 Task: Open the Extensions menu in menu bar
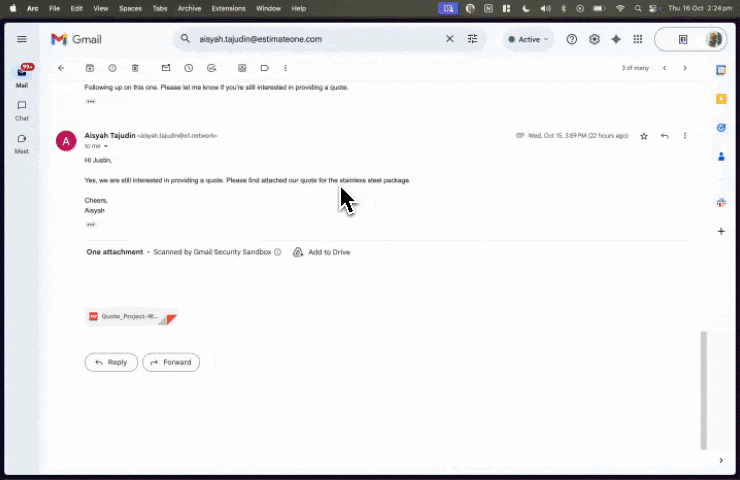(228, 8)
